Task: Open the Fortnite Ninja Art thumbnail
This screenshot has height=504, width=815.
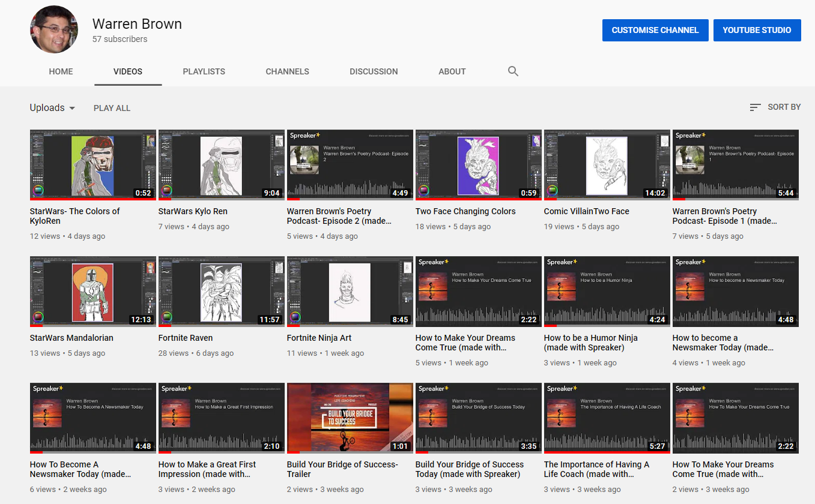Action: [x=350, y=292]
